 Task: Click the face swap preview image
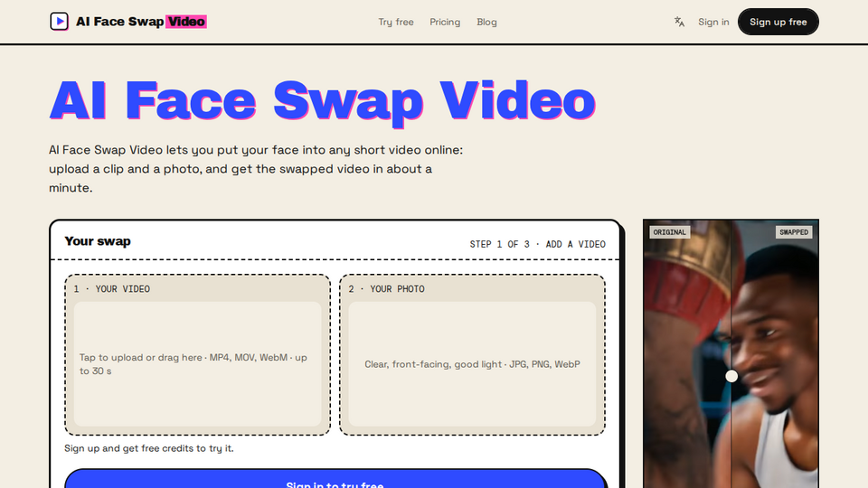pyautogui.click(x=731, y=353)
